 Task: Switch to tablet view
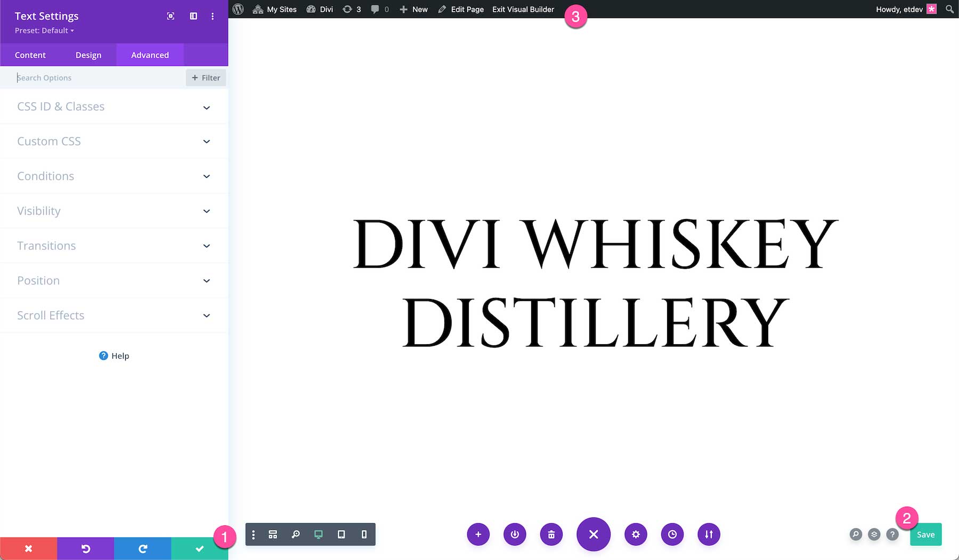point(342,534)
